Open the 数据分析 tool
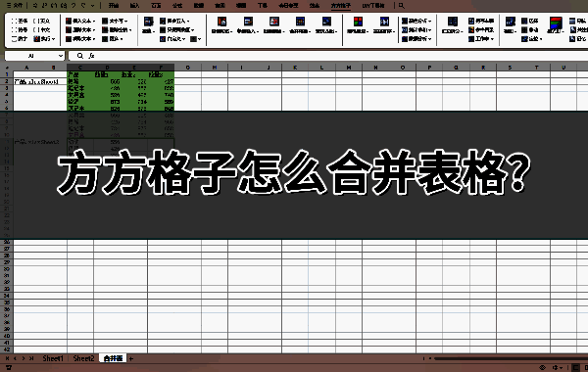This screenshot has height=372, width=588. 416,39
